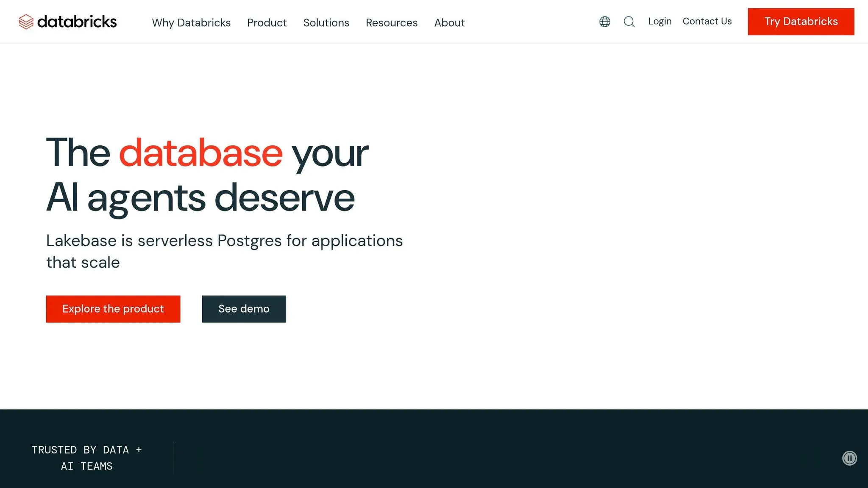Pause the trusted logos carousel
The width and height of the screenshot is (868, 488).
click(849, 458)
